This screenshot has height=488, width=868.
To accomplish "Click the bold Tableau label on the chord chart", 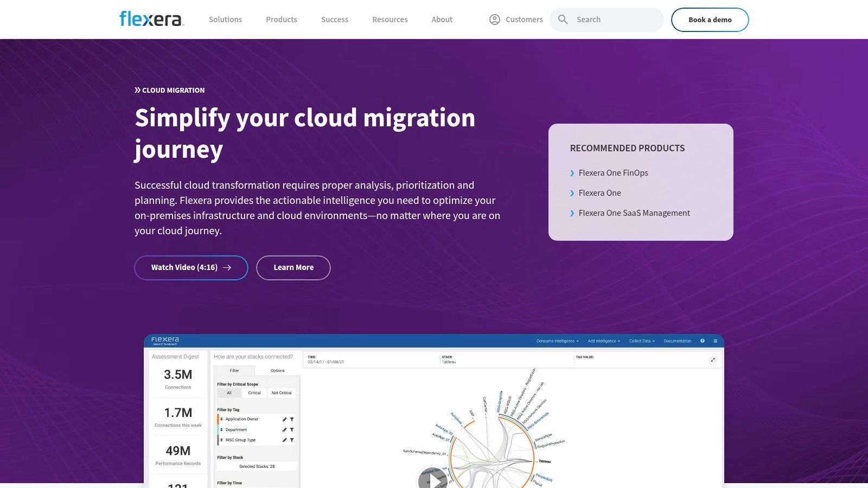I will click(545, 461).
